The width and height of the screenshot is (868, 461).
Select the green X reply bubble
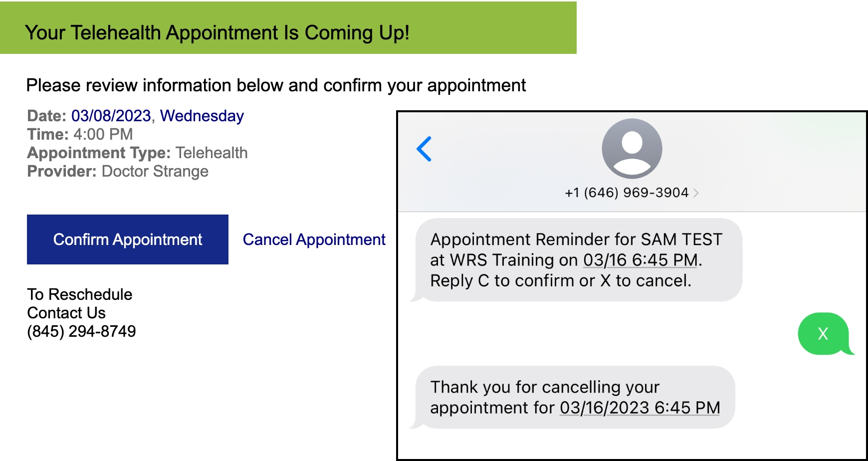pos(824,335)
